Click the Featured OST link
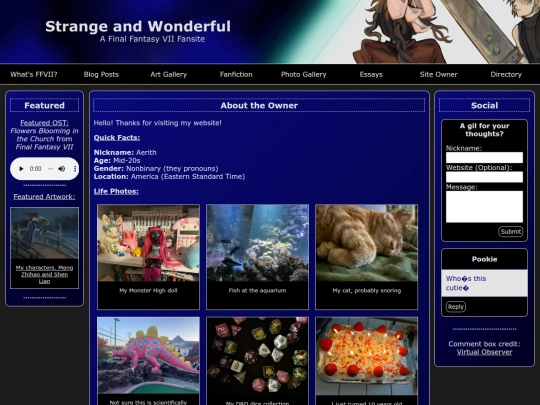Viewport: 540px width, 405px height. pos(44,123)
